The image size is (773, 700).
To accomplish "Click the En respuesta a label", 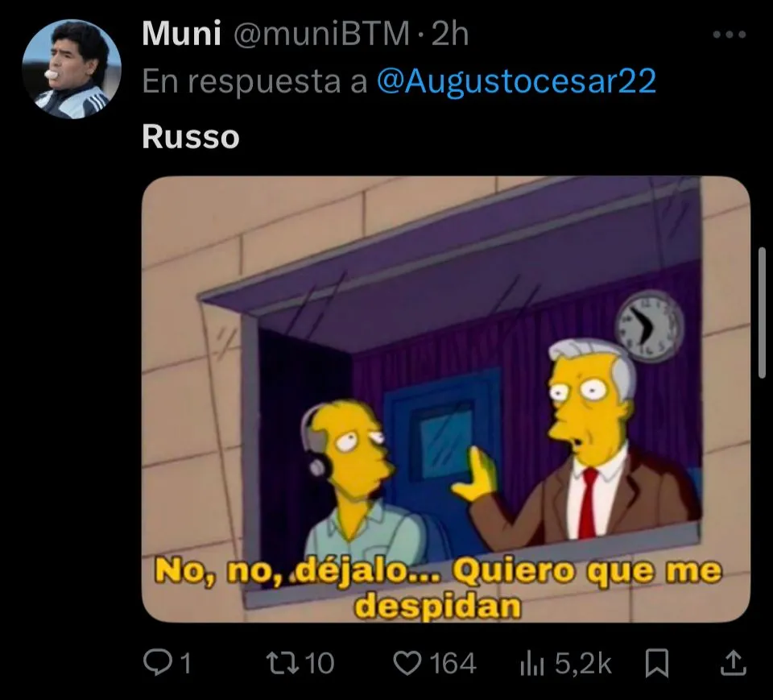I will pos(254,81).
